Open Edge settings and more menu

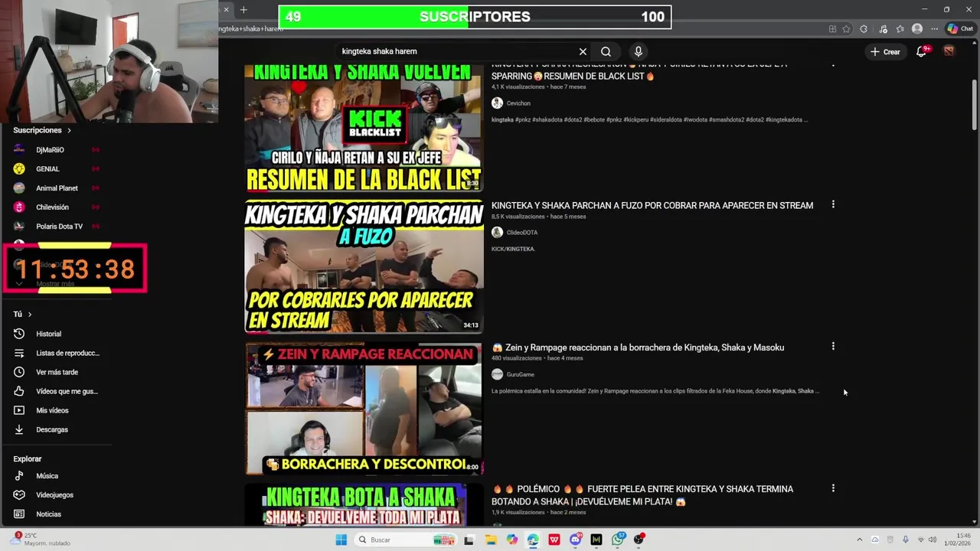[x=935, y=29]
